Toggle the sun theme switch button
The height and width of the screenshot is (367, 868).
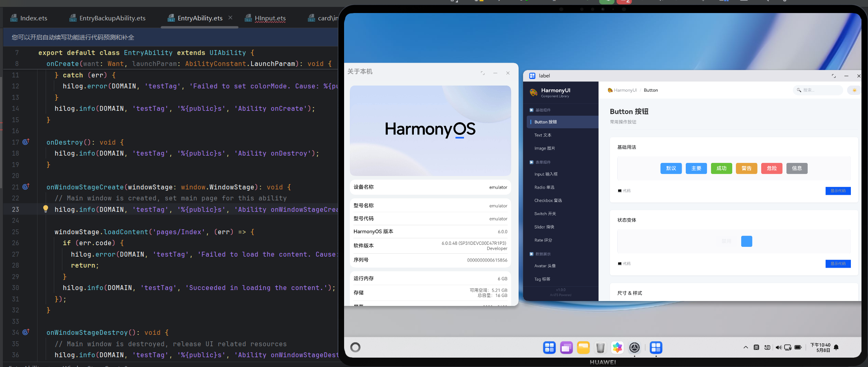click(x=854, y=90)
